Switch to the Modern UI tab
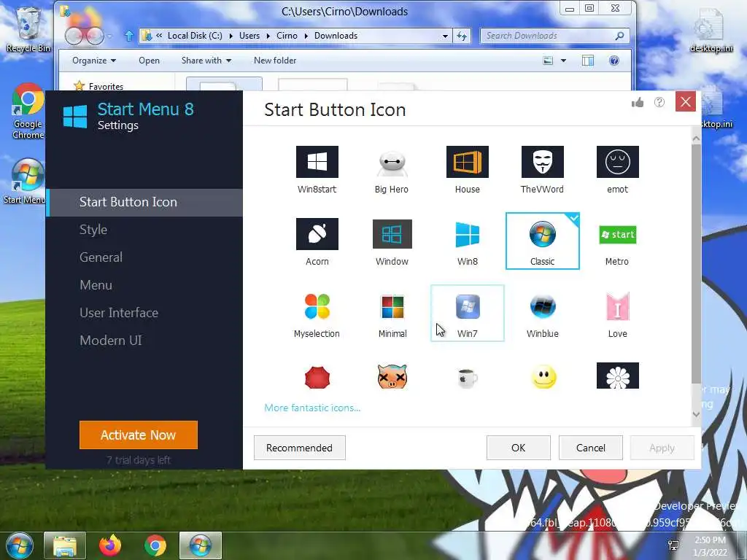Screen dimensions: 747x560 (111, 340)
